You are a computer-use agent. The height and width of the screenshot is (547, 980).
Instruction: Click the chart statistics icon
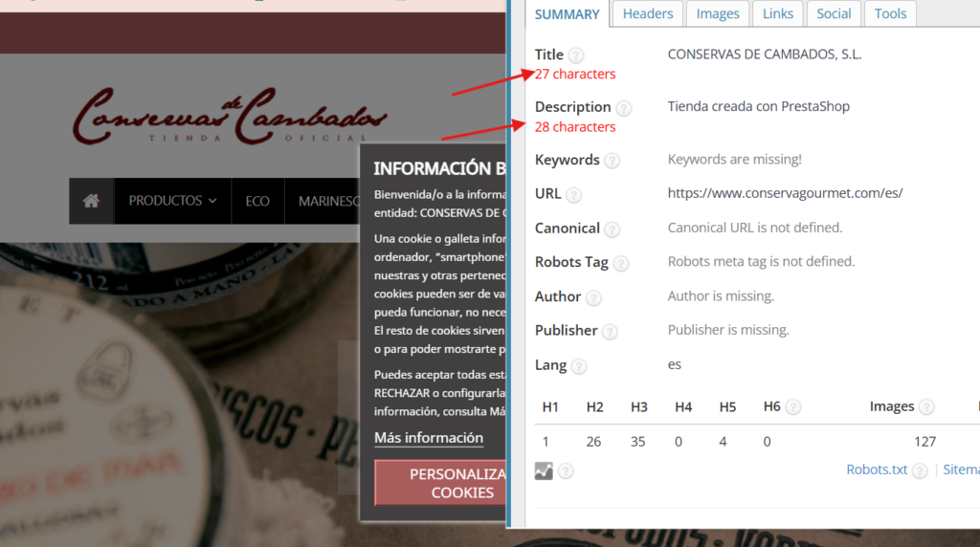click(x=544, y=470)
